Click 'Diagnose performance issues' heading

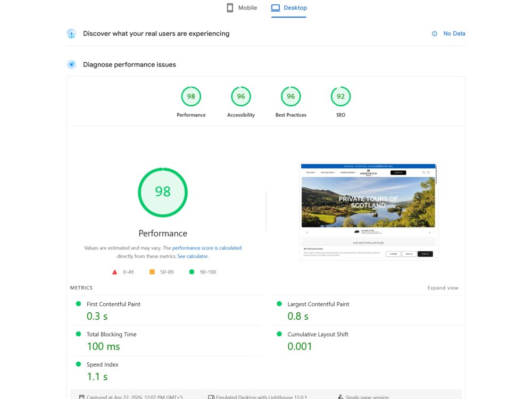(x=129, y=64)
